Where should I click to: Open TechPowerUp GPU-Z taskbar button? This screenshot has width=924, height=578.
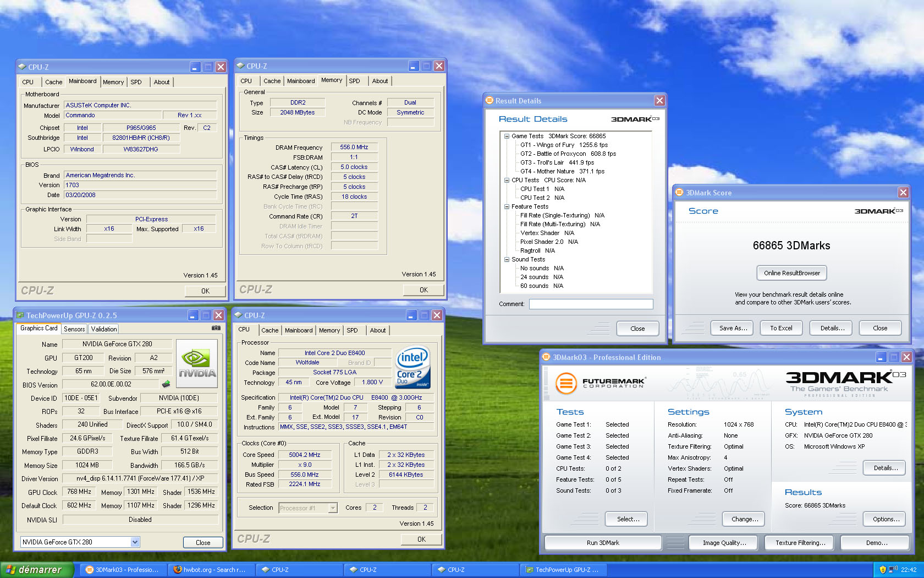pyautogui.click(x=562, y=570)
